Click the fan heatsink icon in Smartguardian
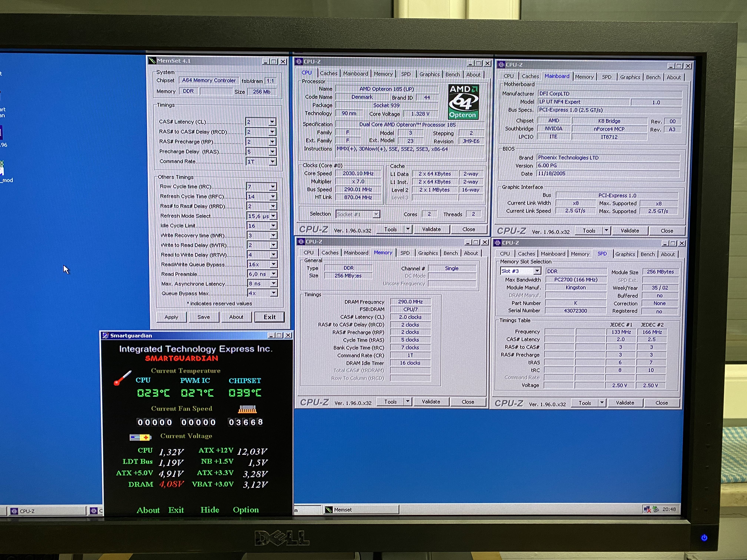Screen dimensions: 747x560 (247, 409)
